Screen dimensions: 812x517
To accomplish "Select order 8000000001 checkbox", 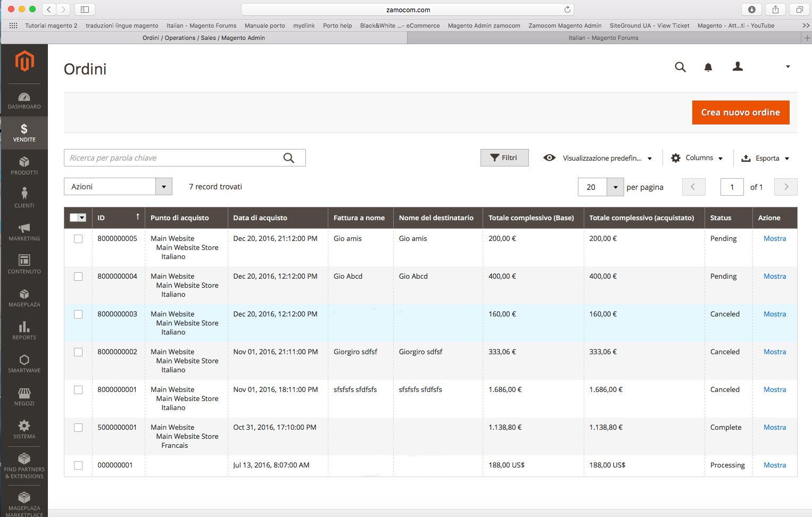I will coord(78,390).
